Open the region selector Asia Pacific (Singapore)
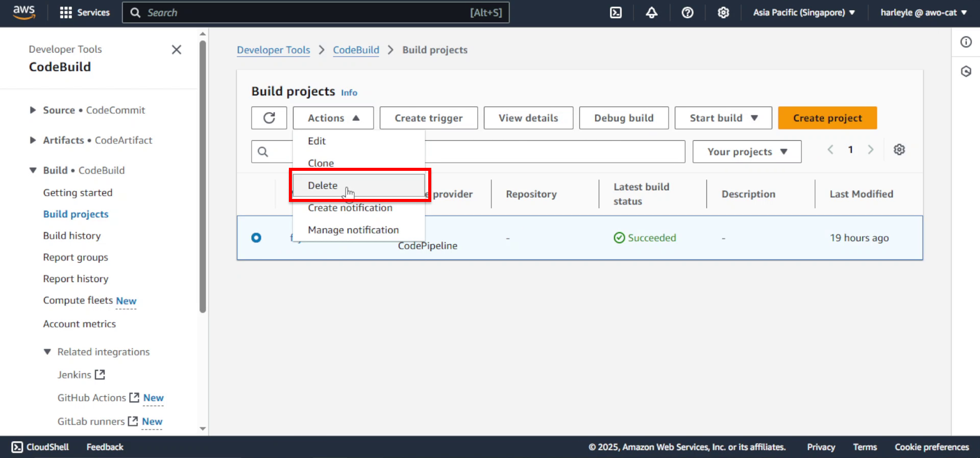 tap(804, 13)
